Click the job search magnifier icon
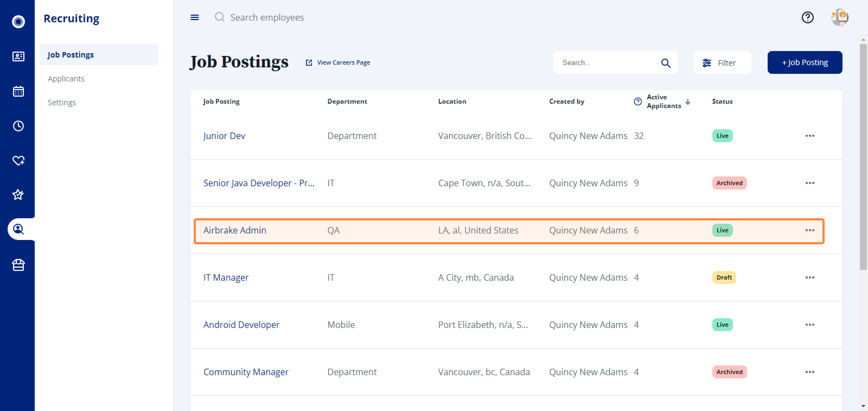 (665, 63)
